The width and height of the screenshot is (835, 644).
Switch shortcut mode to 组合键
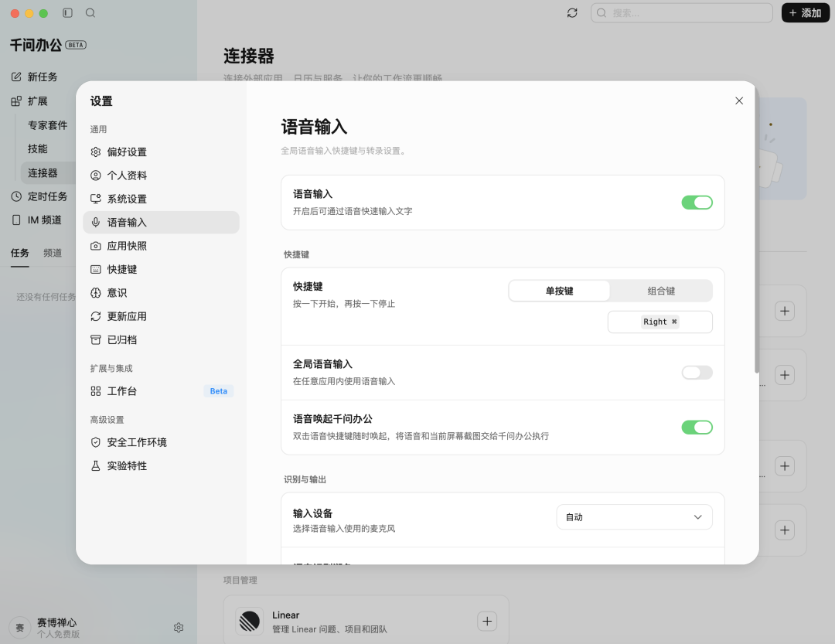[661, 291]
